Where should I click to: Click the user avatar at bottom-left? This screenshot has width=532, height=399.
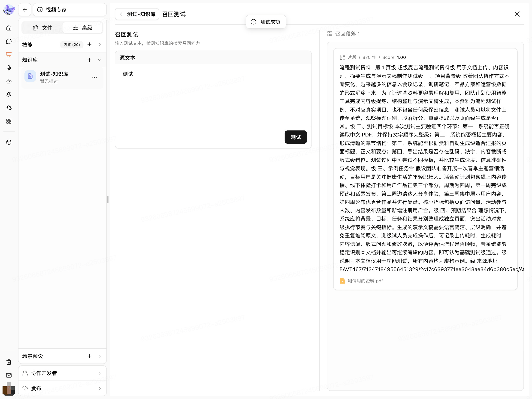tap(9, 389)
